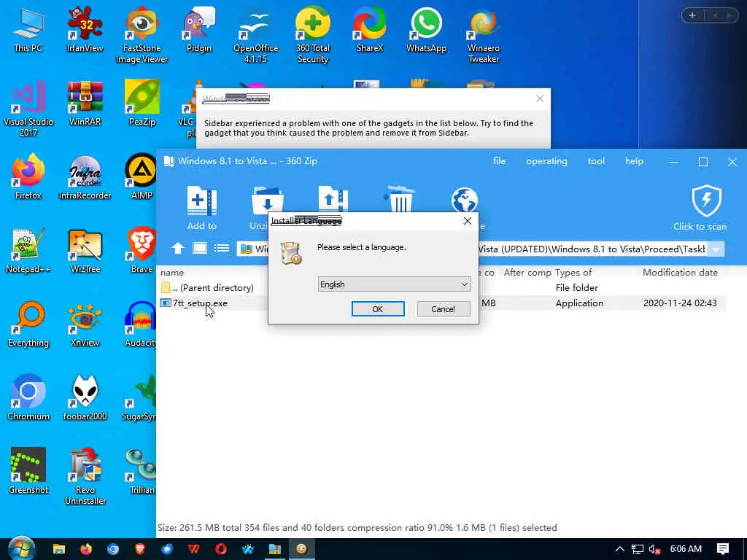The width and height of the screenshot is (747, 560).
Task: Select the WinRAR desktop icon
Action: point(85,104)
